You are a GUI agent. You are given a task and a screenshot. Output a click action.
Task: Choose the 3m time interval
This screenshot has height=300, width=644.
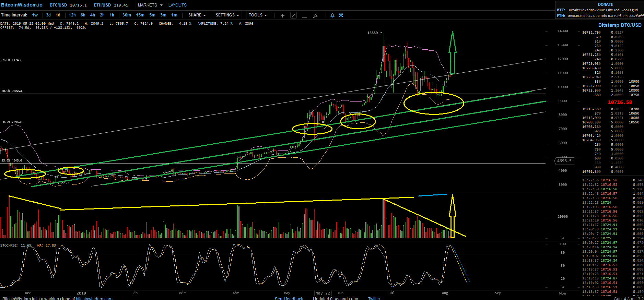point(163,15)
